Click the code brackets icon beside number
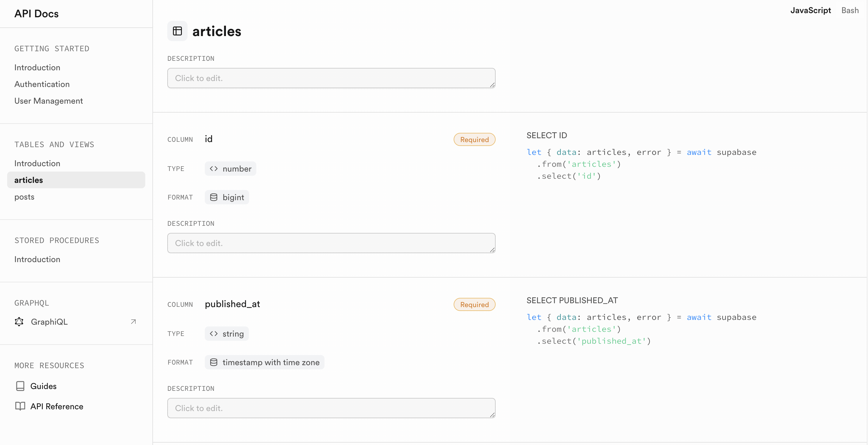 [214, 169]
